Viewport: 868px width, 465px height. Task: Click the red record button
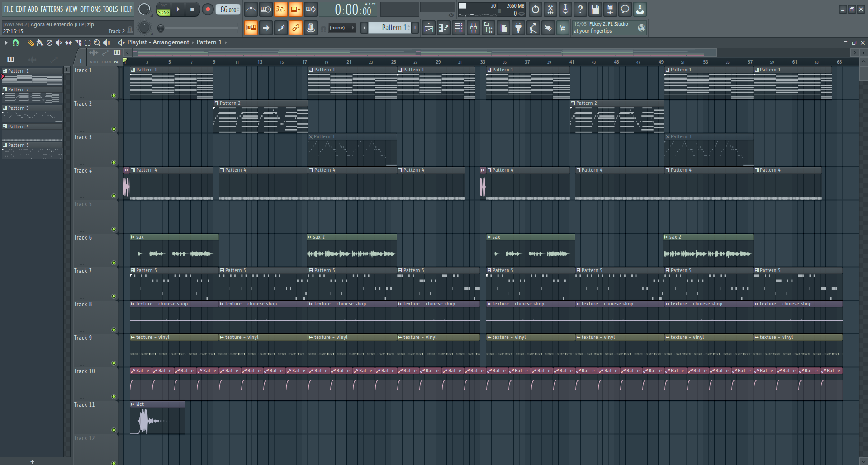[208, 9]
